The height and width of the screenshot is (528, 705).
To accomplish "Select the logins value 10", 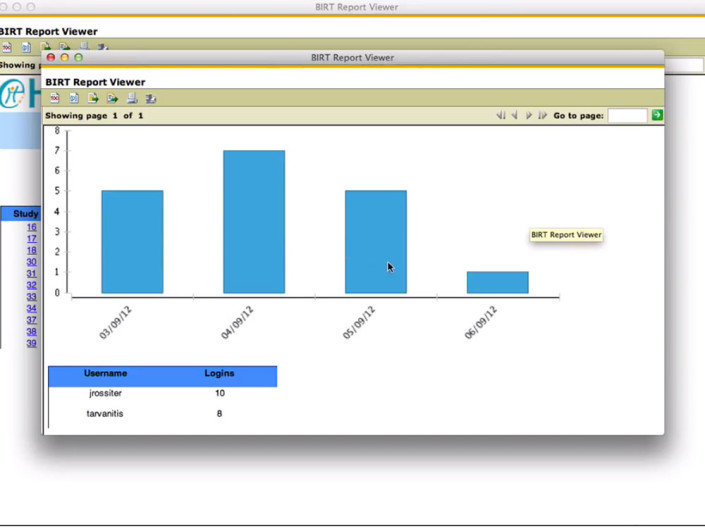I will point(219,393).
